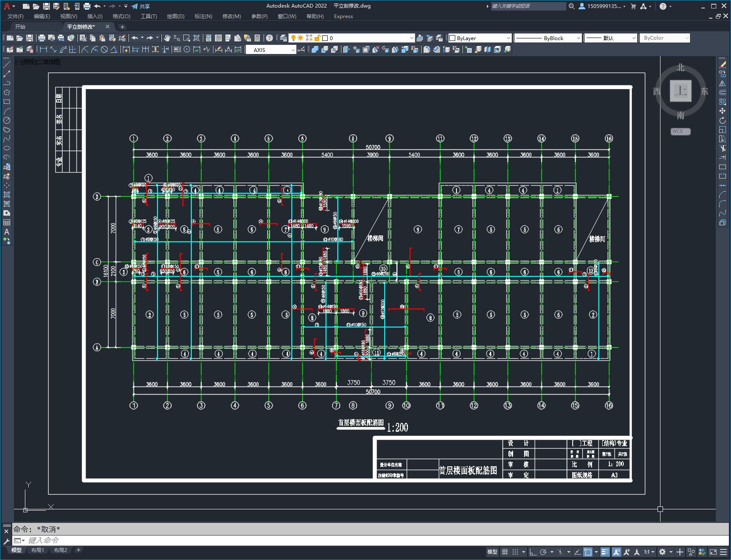731x560 pixels.
Task: Switch to the 布局1 layout tab
Action: (x=38, y=550)
